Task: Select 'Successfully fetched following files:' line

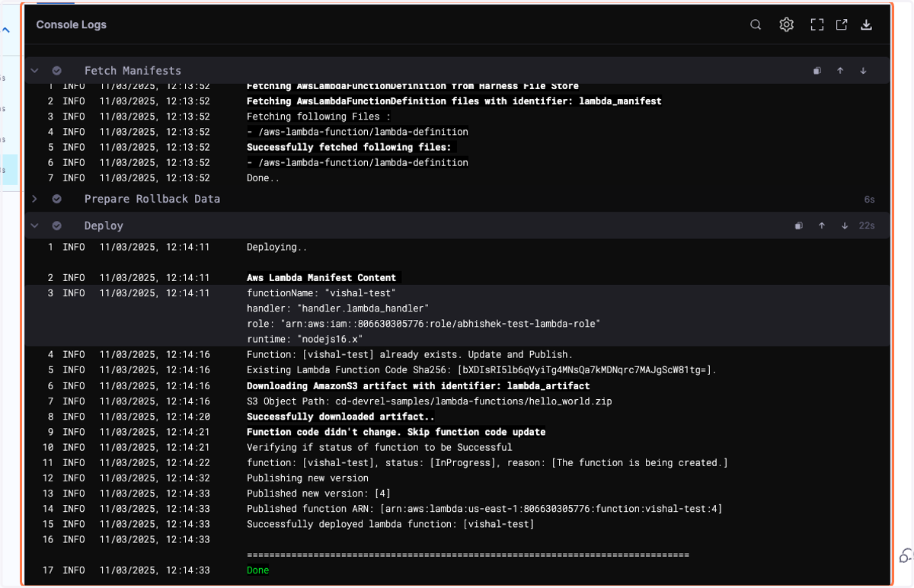Action: pos(349,147)
